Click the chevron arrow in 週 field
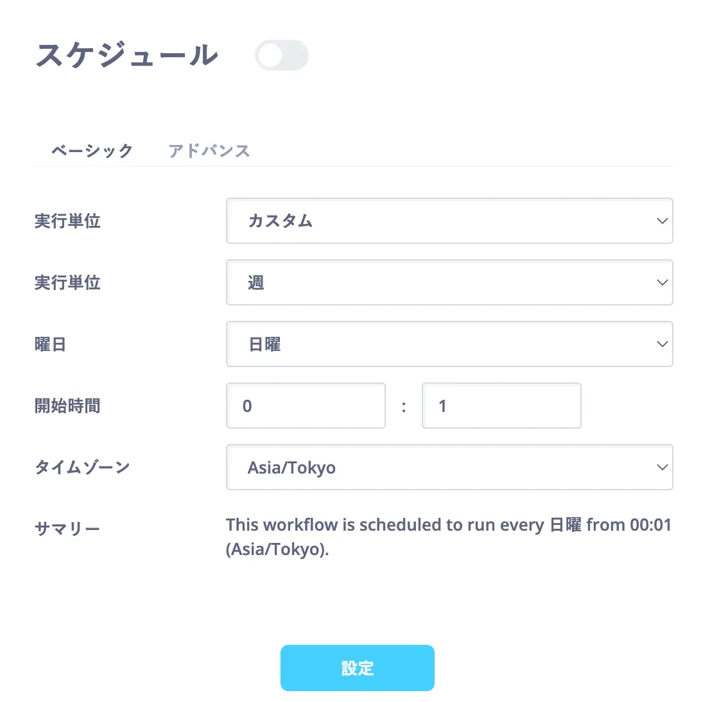This screenshot has height=702, width=728. tap(662, 282)
